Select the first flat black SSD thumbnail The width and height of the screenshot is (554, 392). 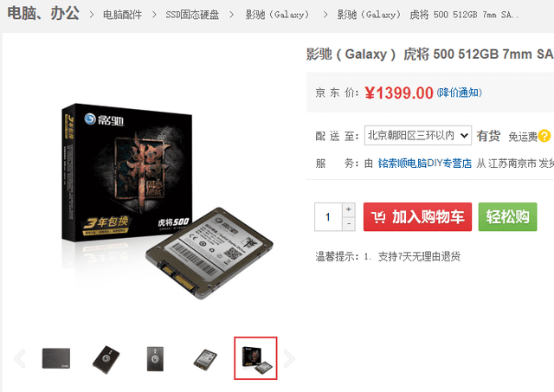click(x=56, y=358)
